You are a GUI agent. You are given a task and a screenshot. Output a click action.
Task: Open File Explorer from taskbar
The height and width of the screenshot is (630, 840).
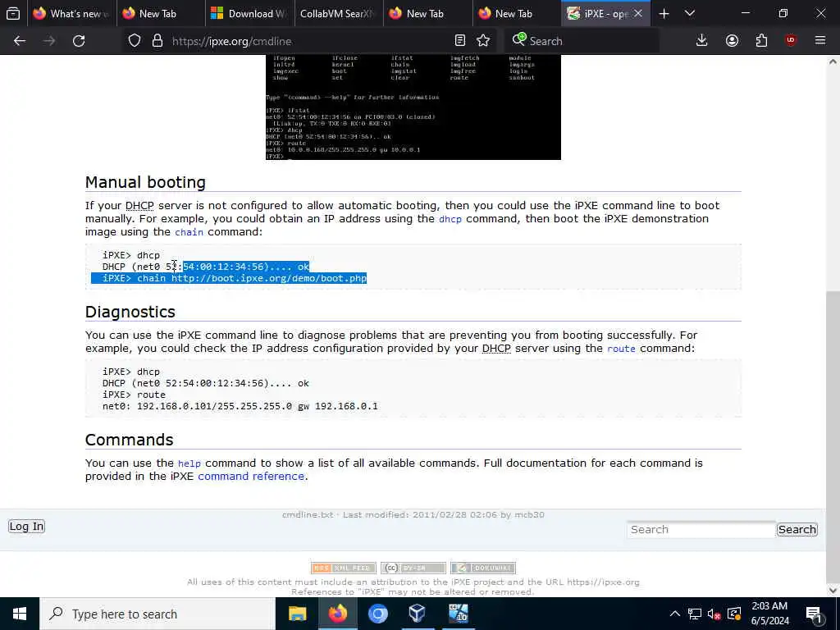point(297,614)
